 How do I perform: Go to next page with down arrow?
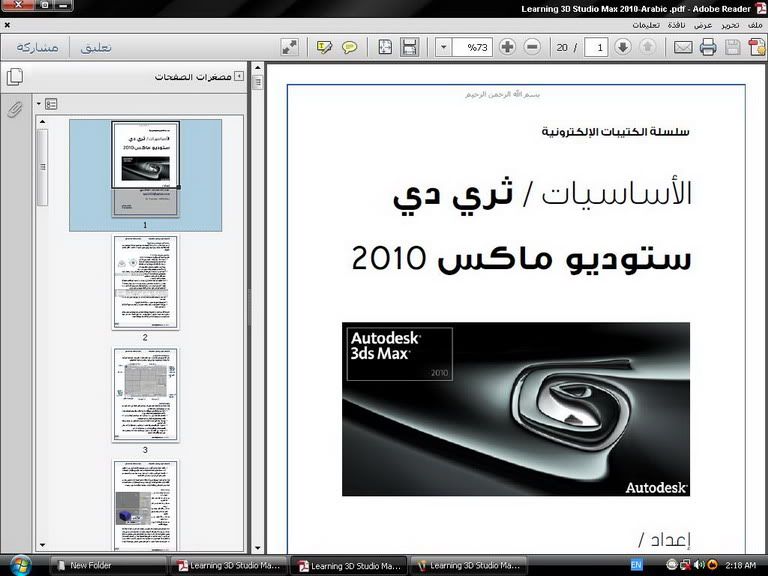[623, 47]
